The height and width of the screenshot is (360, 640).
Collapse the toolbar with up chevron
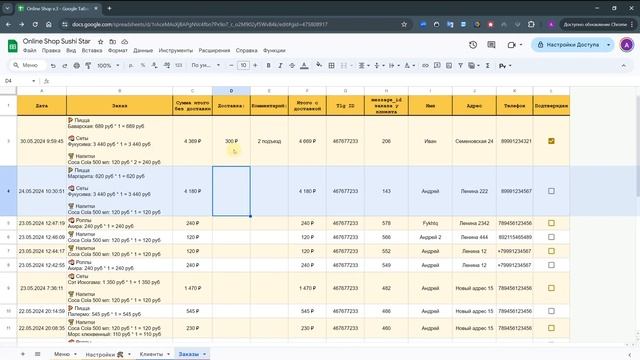(x=623, y=65)
